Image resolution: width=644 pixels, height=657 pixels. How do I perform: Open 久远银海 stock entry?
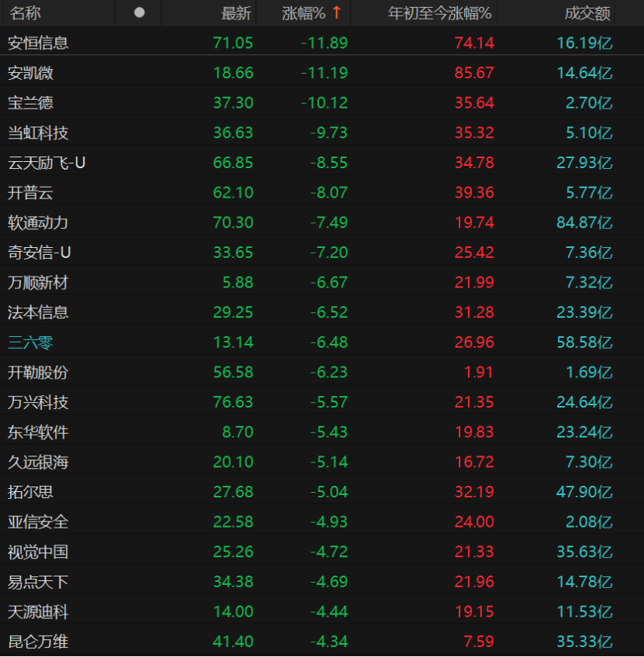[x=38, y=463]
